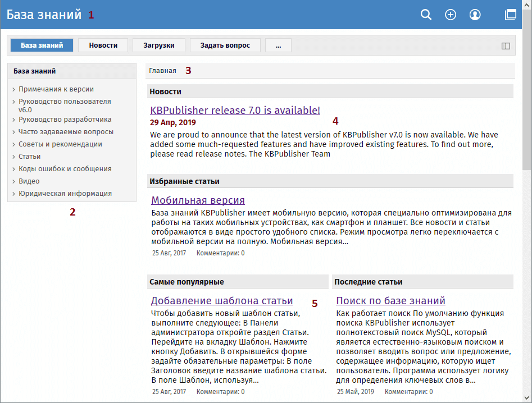Expand arrow beside Руководство пользователя v6.0

14,102
